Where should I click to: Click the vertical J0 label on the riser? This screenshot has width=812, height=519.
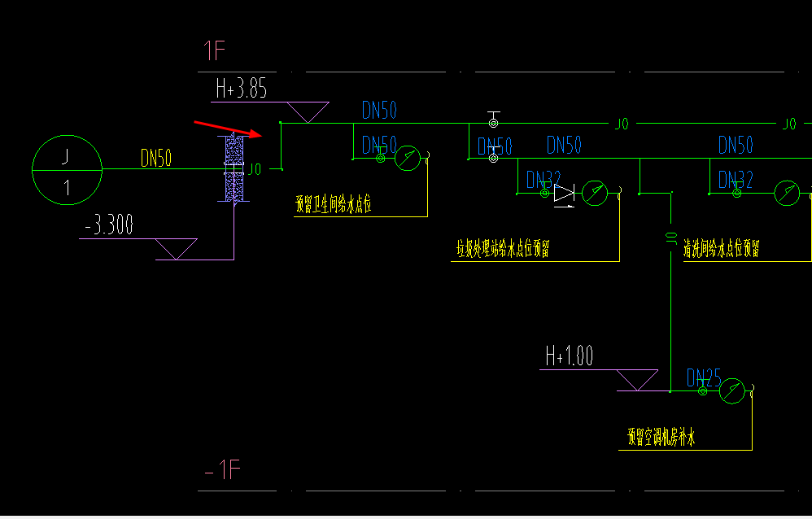tap(671, 238)
